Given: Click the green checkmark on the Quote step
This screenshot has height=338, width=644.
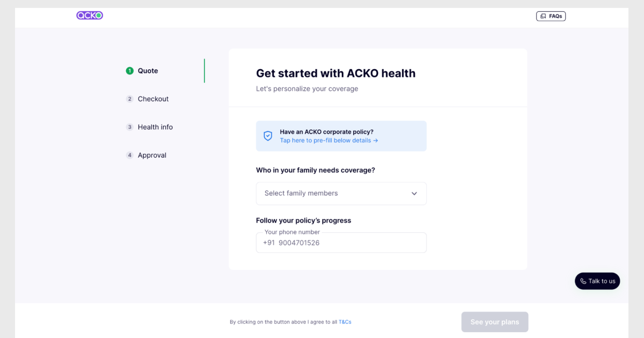Looking at the screenshot, I should 129,70.
